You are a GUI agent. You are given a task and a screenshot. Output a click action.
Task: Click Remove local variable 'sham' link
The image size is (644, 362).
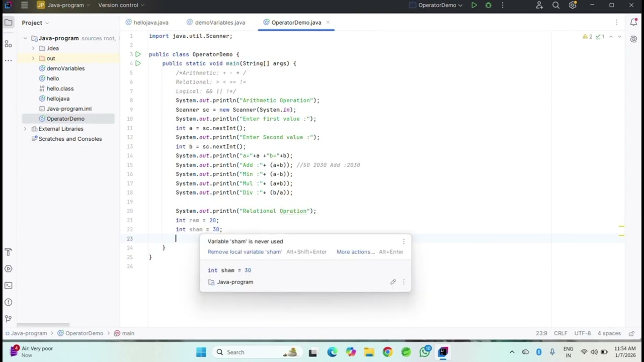pos(245,252)
